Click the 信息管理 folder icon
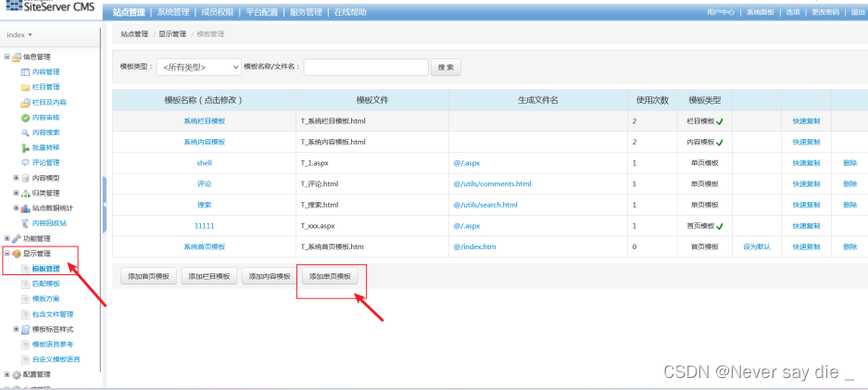The width and height of the screenshot is (868, 390). click(16, 57)
